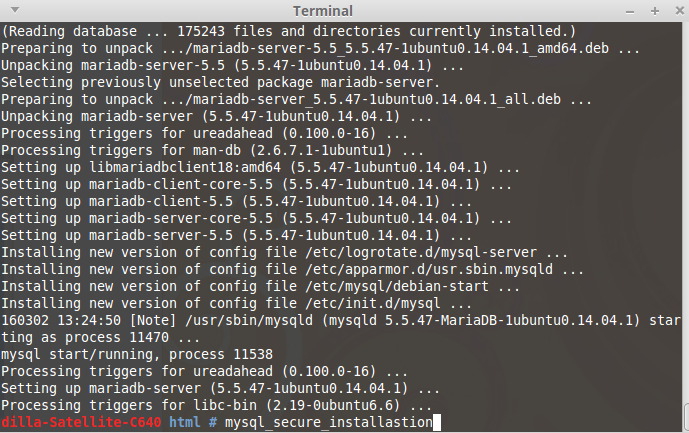The image size is (689, 433).
Task: Click the /etc/apparmor.d/usr.sbin.mysqld path
Action: [418, 269]
